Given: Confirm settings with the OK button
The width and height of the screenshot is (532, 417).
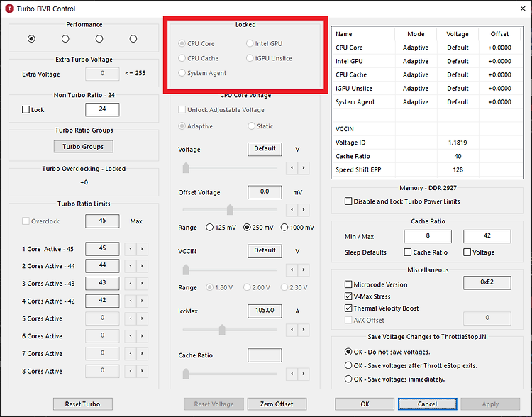Looking at the screenshot, I should tap(365, 404).
